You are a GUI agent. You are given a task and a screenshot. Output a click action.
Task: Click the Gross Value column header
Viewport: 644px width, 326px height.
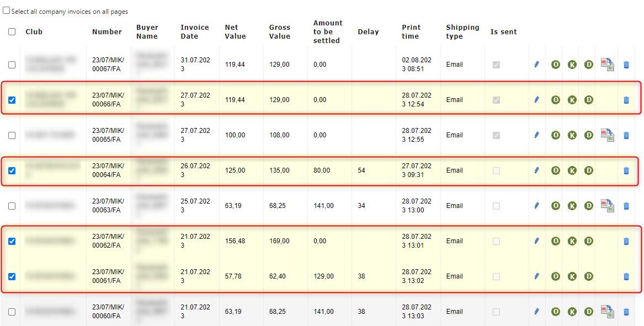point(280,32)
